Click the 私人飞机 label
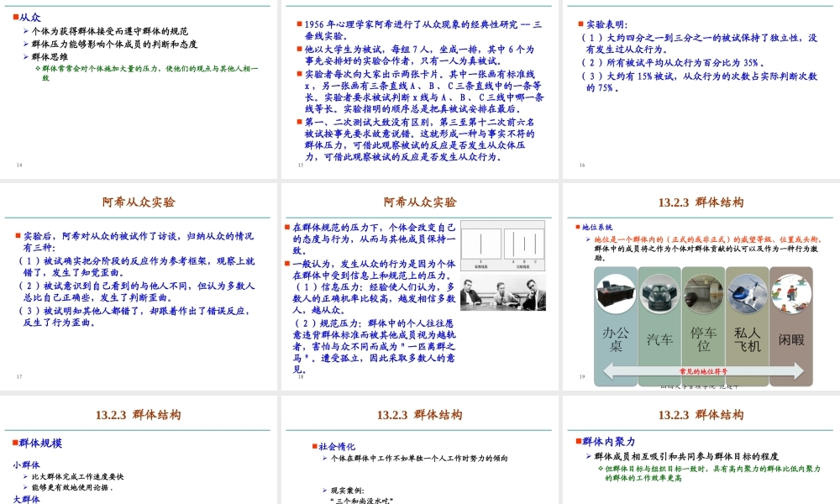 click(x=748, y=339)
